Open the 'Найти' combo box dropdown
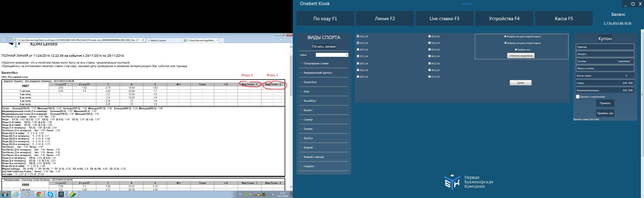Image resolution: width=644 pixels, height=198 pixels. [x=347, y=55]
